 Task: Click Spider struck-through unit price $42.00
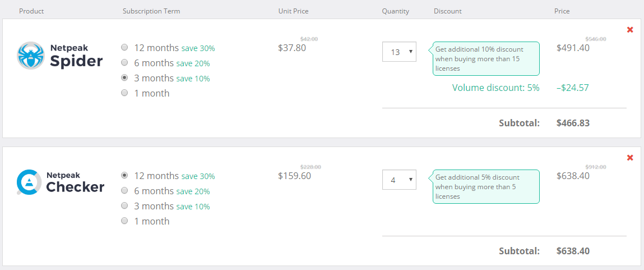click(309, 39)
